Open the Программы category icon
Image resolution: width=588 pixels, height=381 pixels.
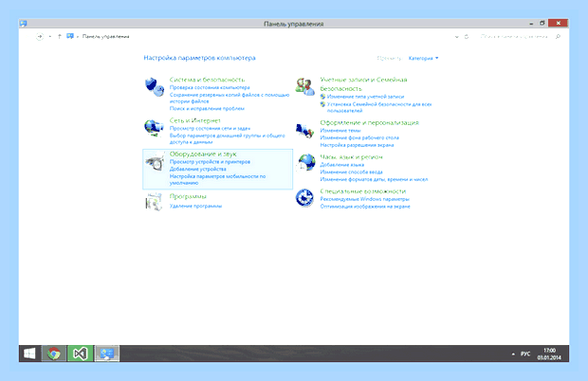154,202
